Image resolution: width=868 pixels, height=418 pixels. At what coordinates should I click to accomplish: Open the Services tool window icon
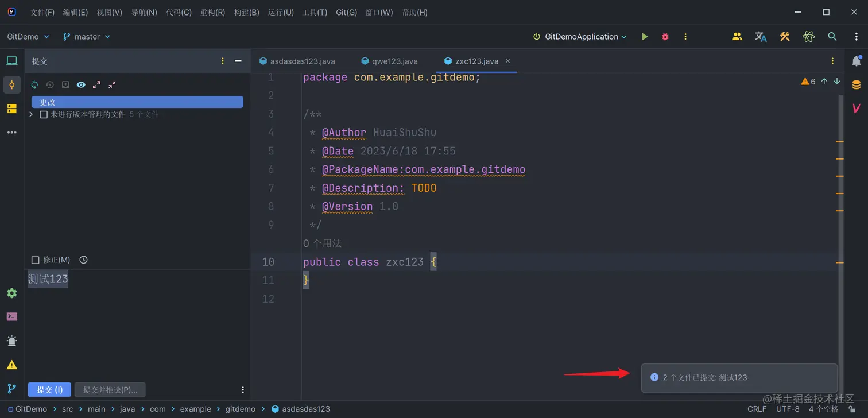[x=11, y=293]
